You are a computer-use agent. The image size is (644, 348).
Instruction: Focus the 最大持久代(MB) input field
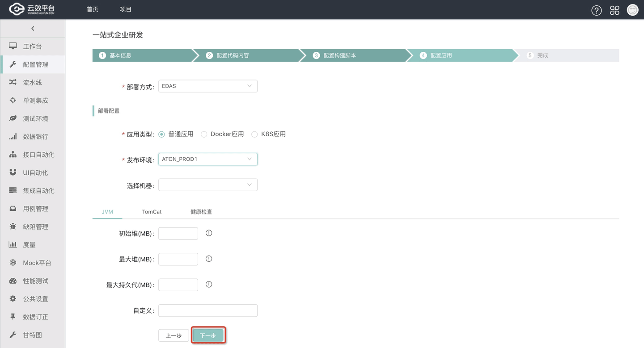(178, 285)
